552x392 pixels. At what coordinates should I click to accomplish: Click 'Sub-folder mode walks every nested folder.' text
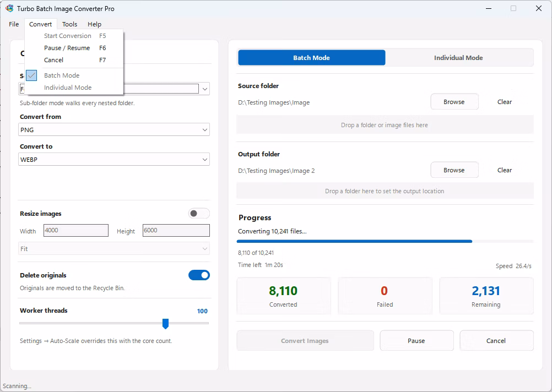[77, 103]
